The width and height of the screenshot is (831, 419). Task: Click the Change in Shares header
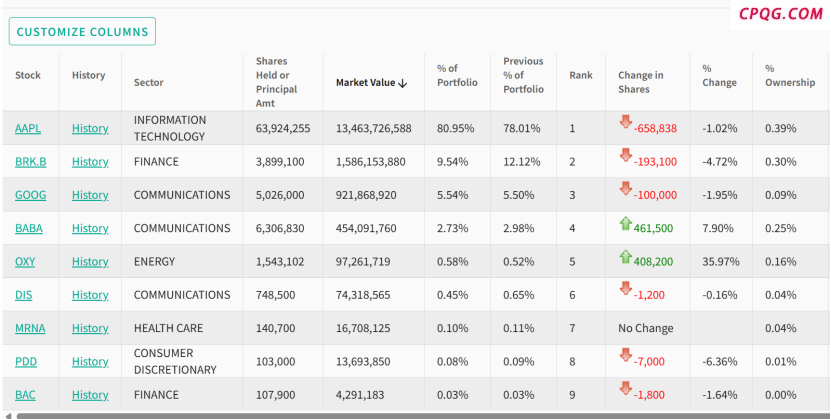pyautogui.click(x=640, y=82)
